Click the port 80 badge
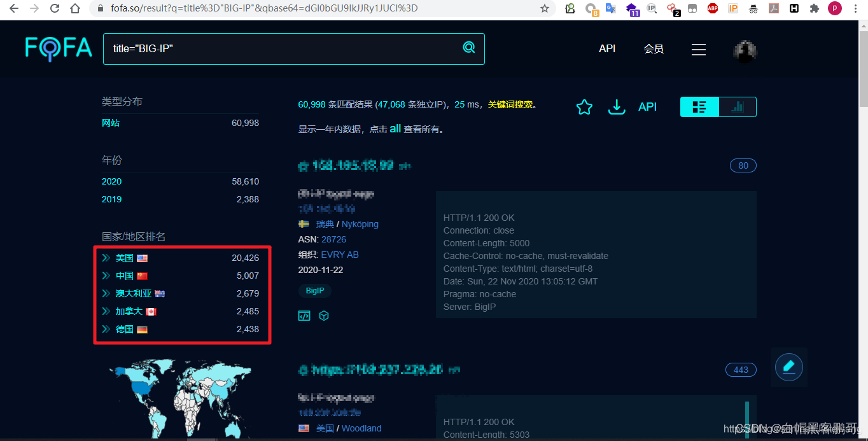Image resolution: width=868 pixels, height=441 pixels. click(x=743, y=165)
